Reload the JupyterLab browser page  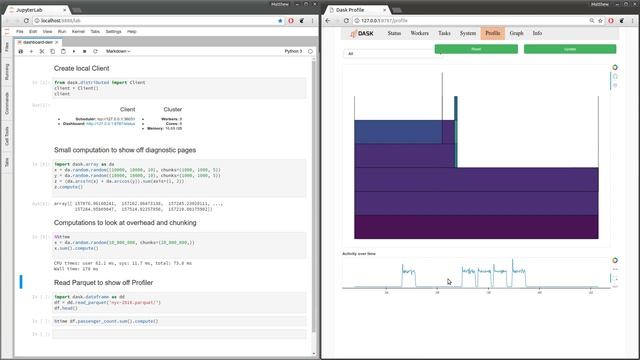(x=27, y=20)
